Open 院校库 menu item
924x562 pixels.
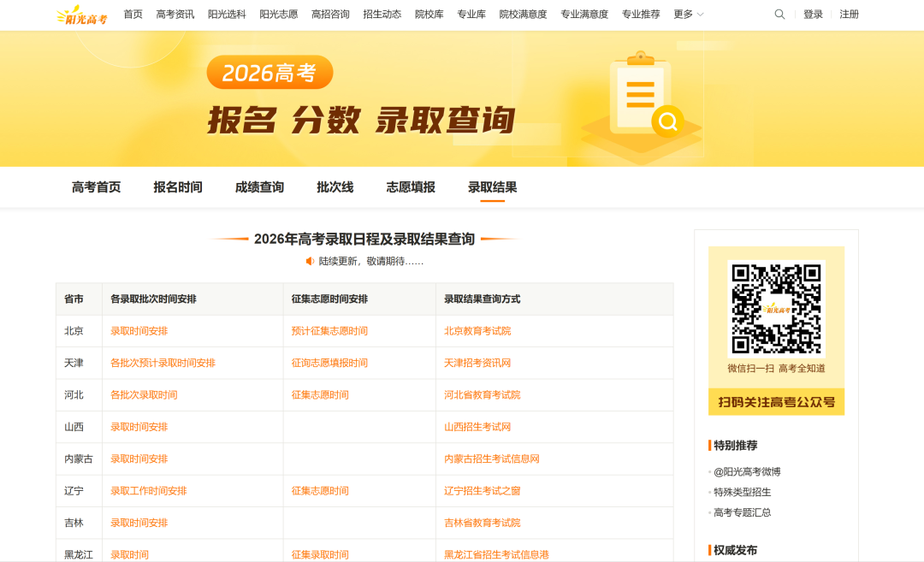(x=429, y=15)
